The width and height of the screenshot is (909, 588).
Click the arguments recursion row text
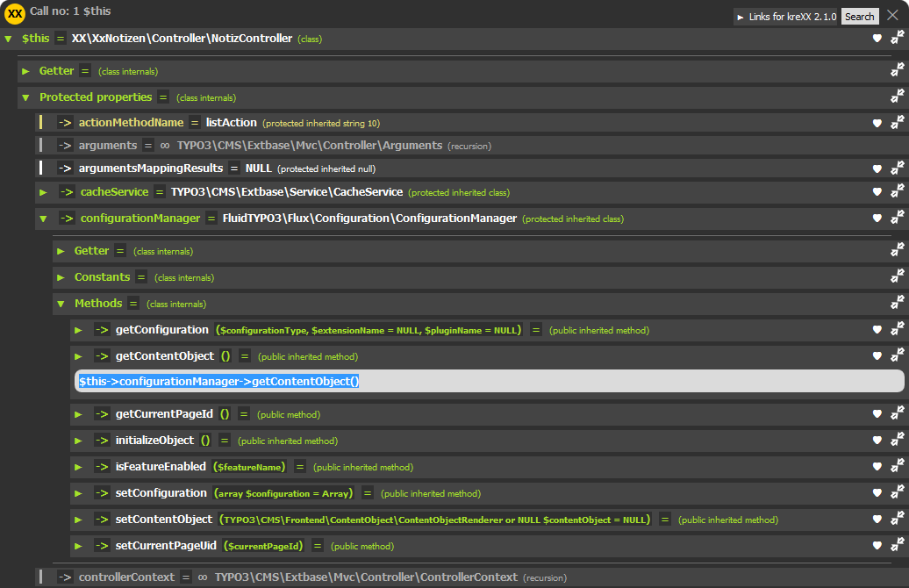point(284,146)
